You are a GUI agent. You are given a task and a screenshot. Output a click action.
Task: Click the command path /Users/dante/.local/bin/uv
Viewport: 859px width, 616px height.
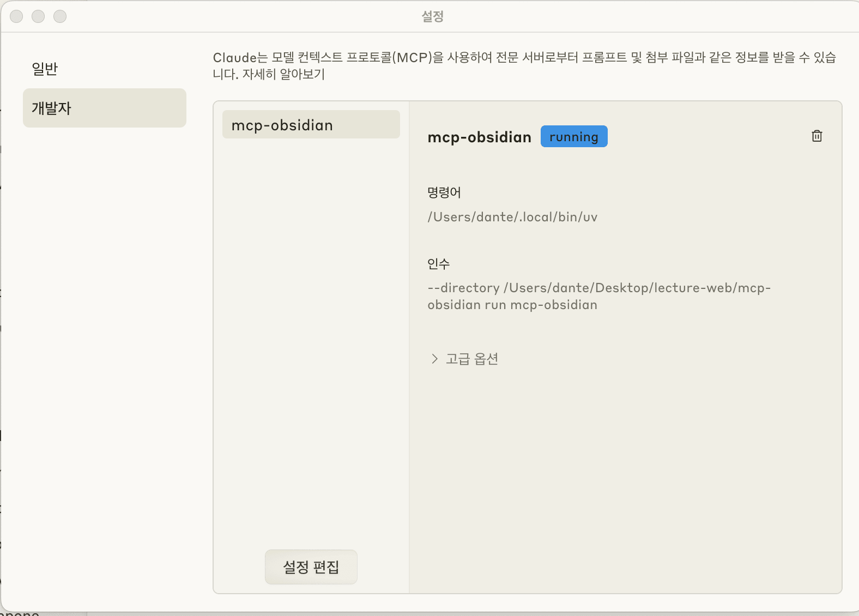[x=512, y=217]
